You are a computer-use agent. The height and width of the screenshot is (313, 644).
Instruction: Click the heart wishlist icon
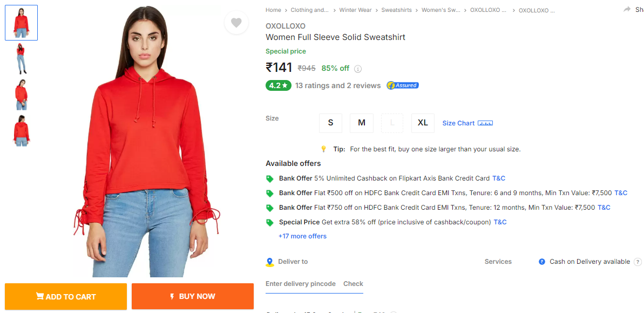click(236, 23)
